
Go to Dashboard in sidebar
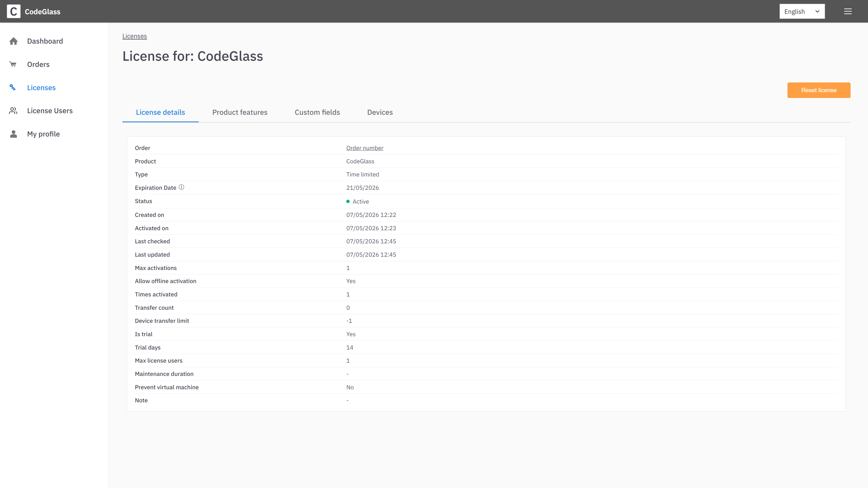45,41
